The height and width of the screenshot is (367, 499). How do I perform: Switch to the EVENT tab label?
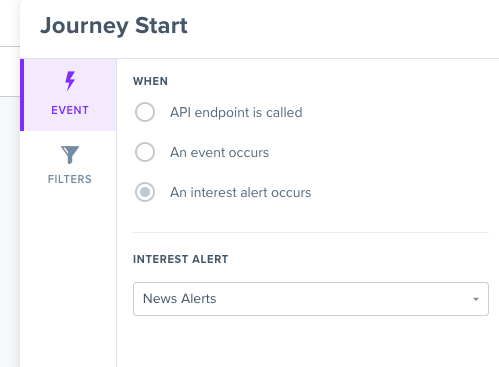pyautogui.click(x=70, y=110)
